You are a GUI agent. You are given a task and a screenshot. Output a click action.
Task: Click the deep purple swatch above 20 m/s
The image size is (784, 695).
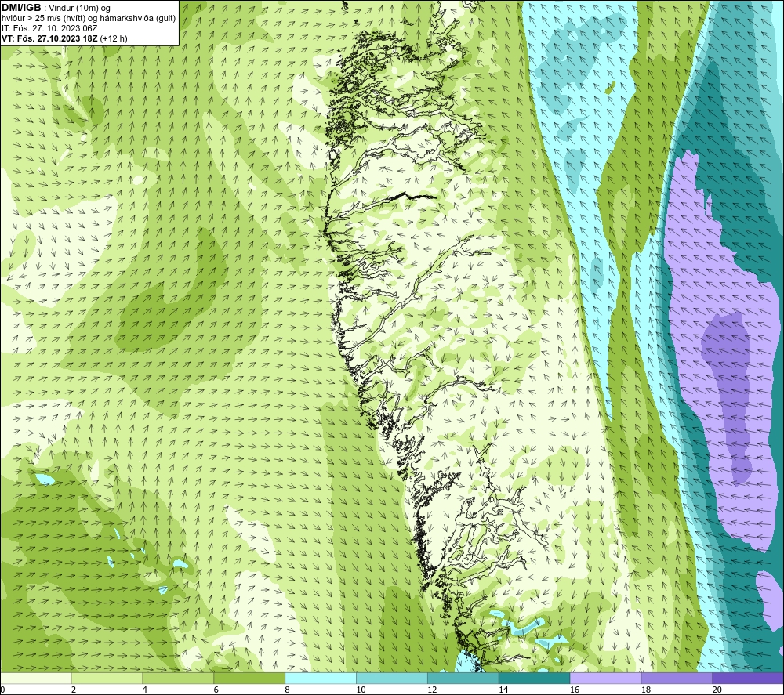[x=748, y=678]
